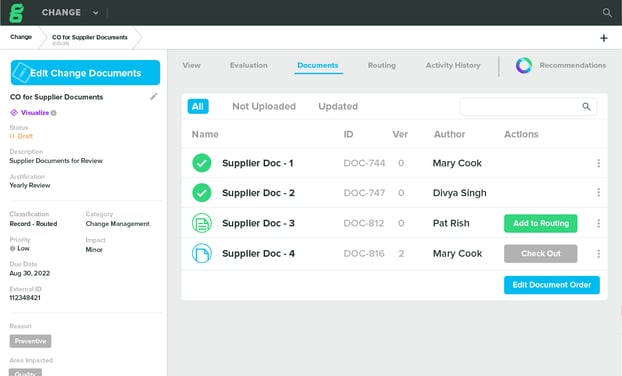Open more options for Supplier Doc - 1
The height and width of the screenshot is (376, 622).
point(598,163)
